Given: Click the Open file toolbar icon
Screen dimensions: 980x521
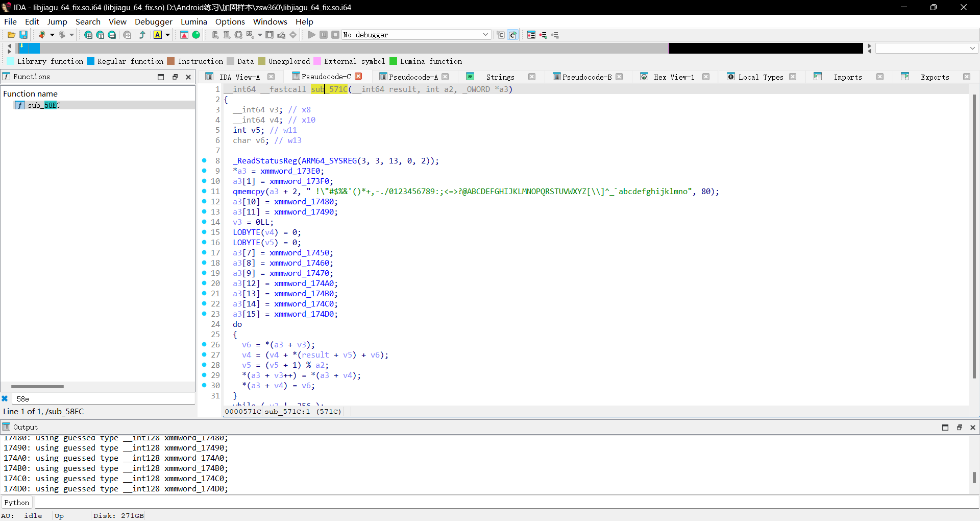Looking at the screenshot, I should (11, 35).
